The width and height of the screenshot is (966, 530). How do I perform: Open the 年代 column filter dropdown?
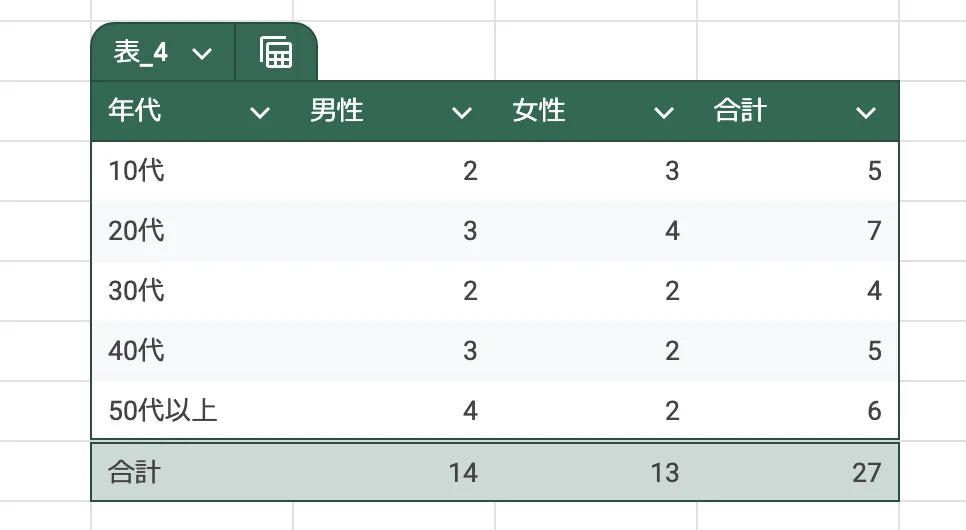260,113
